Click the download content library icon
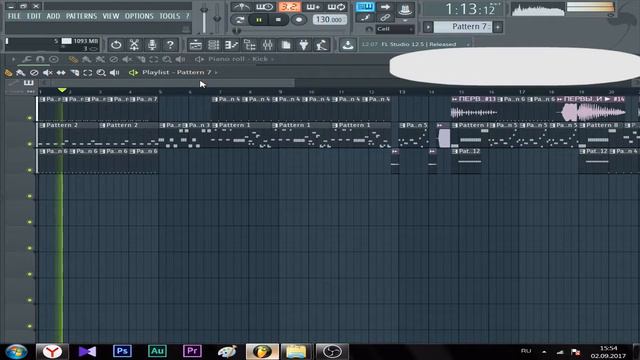Screen dimensions: 640x360 point(348,45)
